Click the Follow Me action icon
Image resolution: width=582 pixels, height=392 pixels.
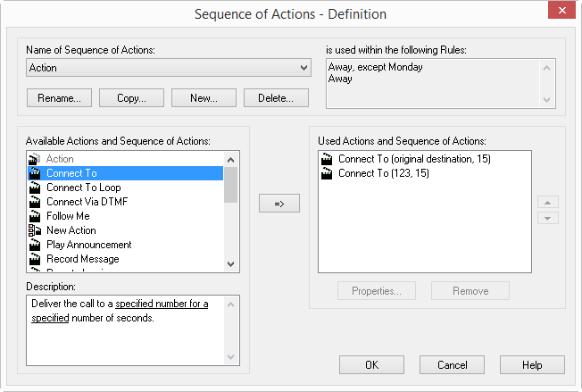pyautogui.click(x=35, y=216)
